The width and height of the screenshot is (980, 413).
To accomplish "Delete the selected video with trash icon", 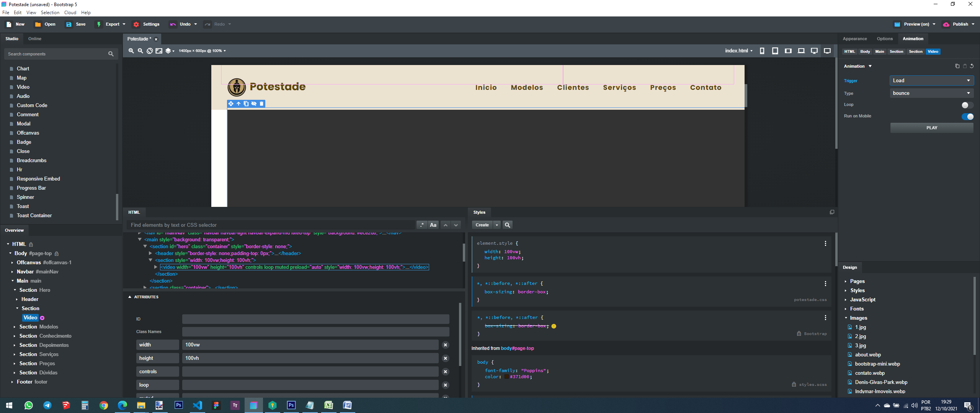I will click(262, 104).
